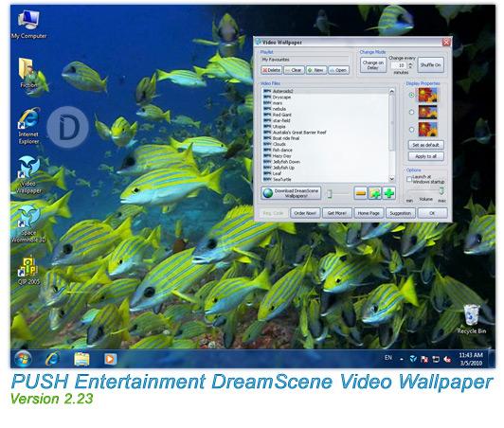This screenshot has height=428, width=504.
Task: Select the 'Fish dance' video
Action: tap(325, 150)
